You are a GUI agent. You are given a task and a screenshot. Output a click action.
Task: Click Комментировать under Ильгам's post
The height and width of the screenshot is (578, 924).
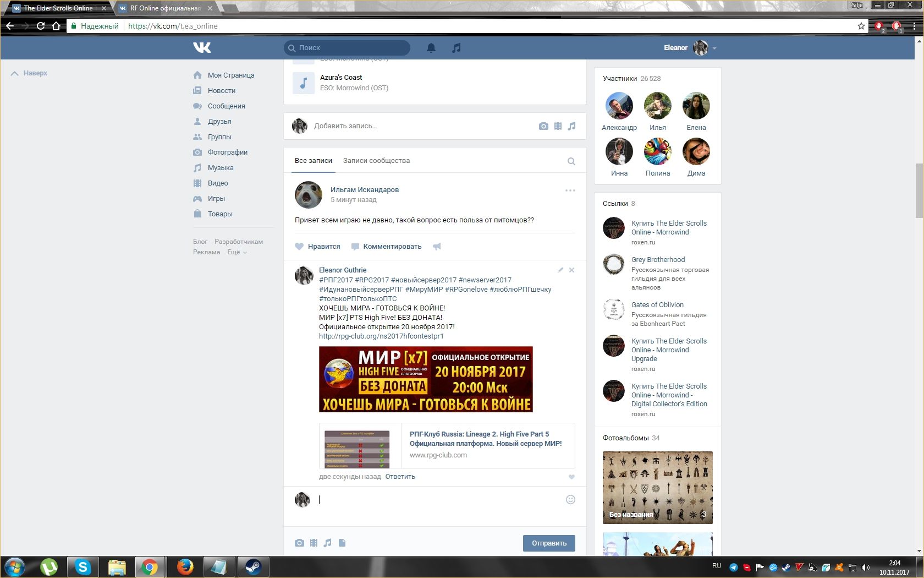pos(387,247)
